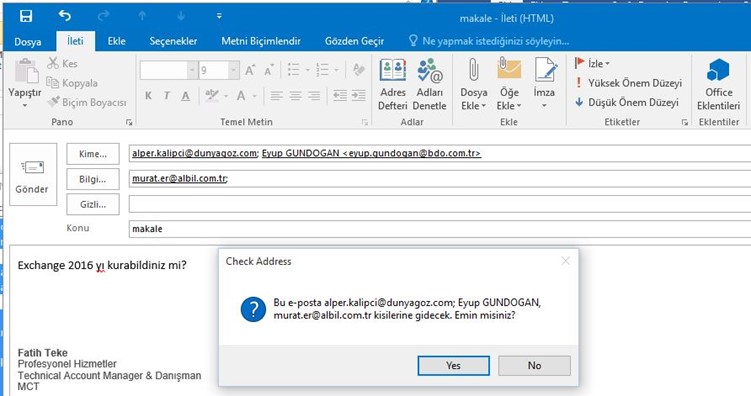This screenshot has width=751, height=396.
Task: Click the Gizli... BCC button
Action: click(x=93, y=204)
